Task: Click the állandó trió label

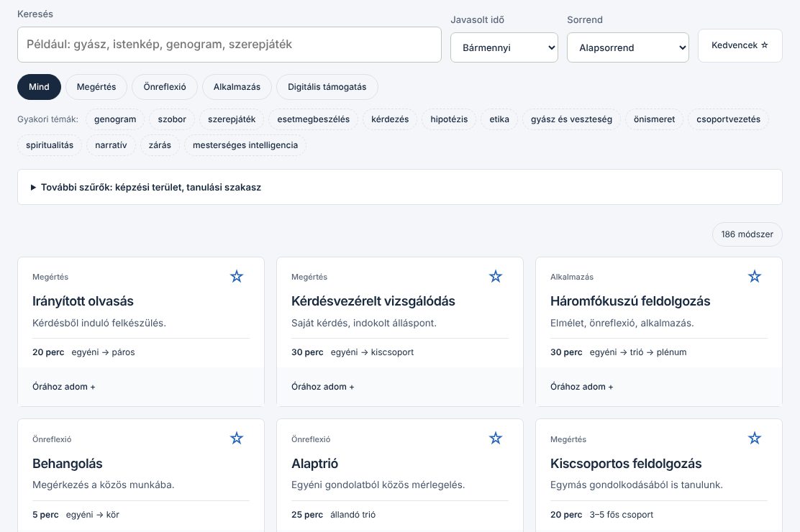Action: pyautogui.click(x=353, y=515)
